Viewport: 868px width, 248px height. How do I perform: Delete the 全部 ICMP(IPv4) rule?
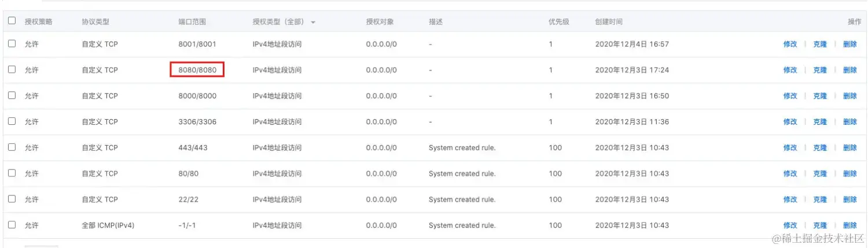(849, 225)
